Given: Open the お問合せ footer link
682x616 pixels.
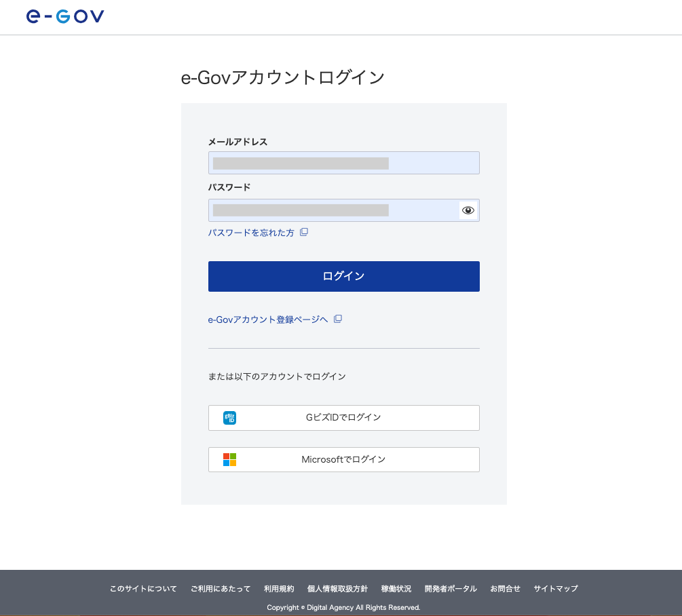Looking at the screenshot, I should [x=505, y=589].
